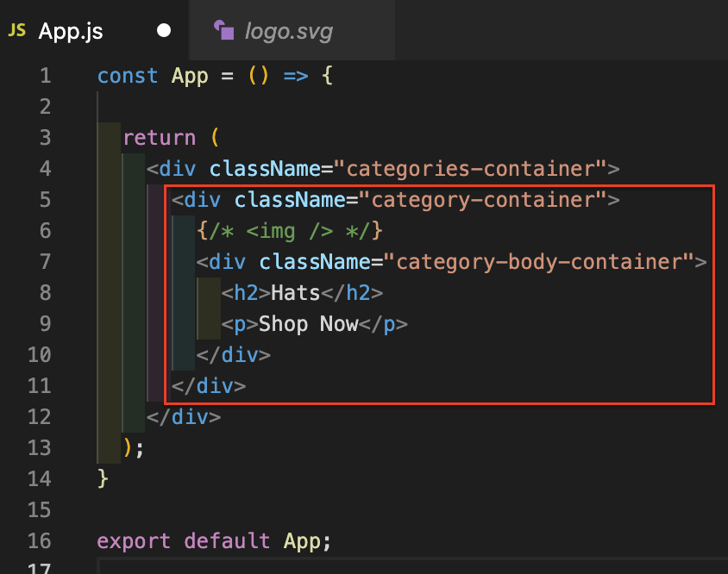
Task: Click the closing div tag on line 12
Action: click(184, 417)
